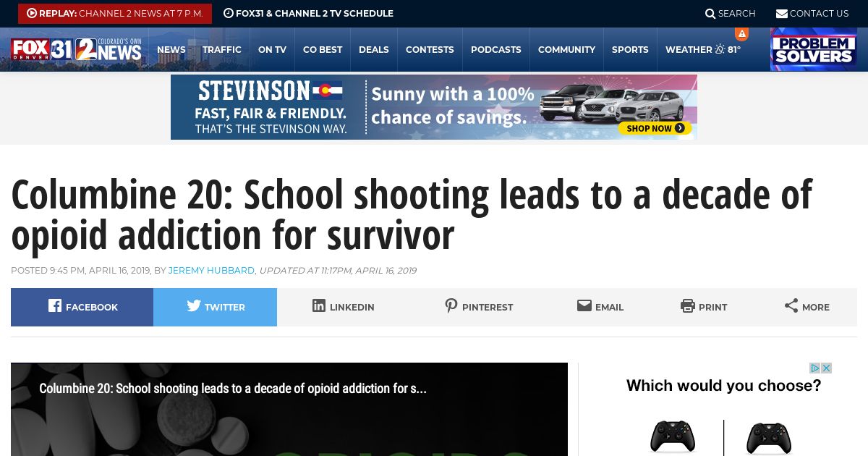
Task: Share the article on Facebook
Action: point(82,307)
